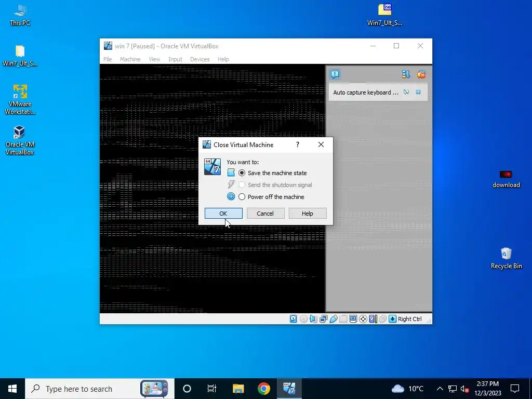Image resolution: width=532 pixels, height=399 pixels.
Task: Click the USB devices indicator in status bar
Action: click(x=334, y=319)
